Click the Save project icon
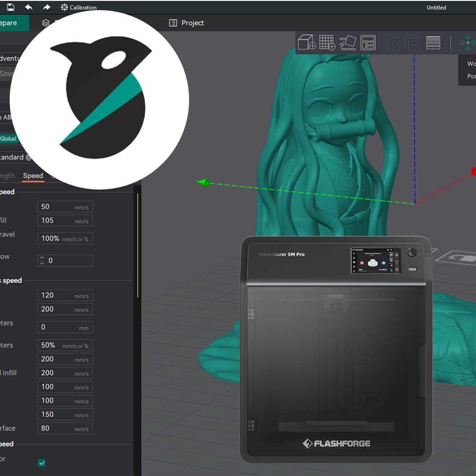Screen dimensions: 476x476 [x=11, y=7]
